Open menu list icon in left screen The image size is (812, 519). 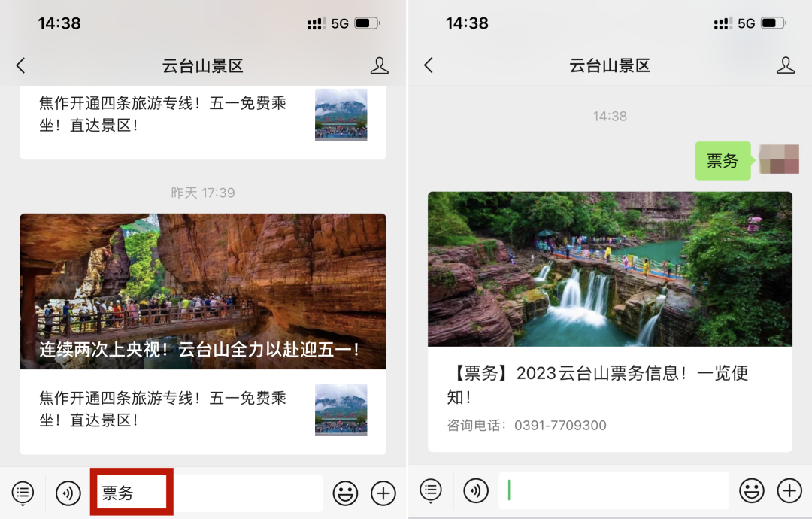tap(23, 493)
